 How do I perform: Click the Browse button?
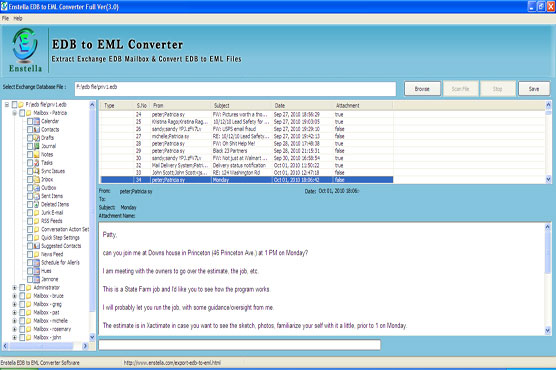pyautogui.click(x=422, y=89)
